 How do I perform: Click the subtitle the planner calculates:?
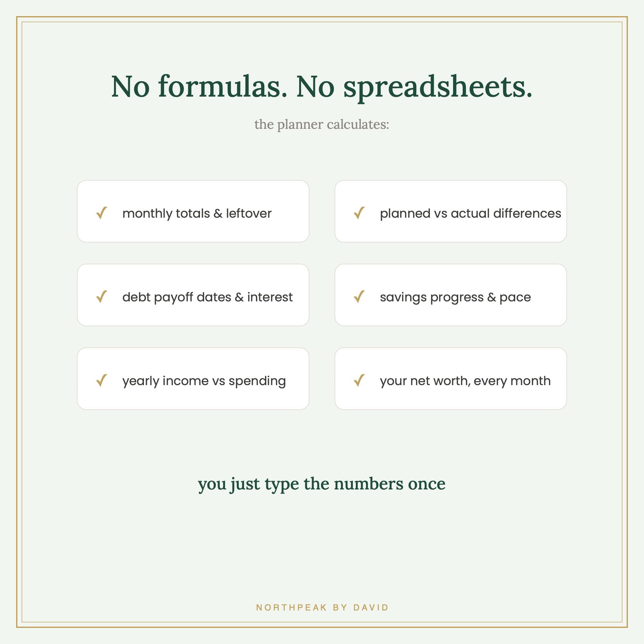322,125
